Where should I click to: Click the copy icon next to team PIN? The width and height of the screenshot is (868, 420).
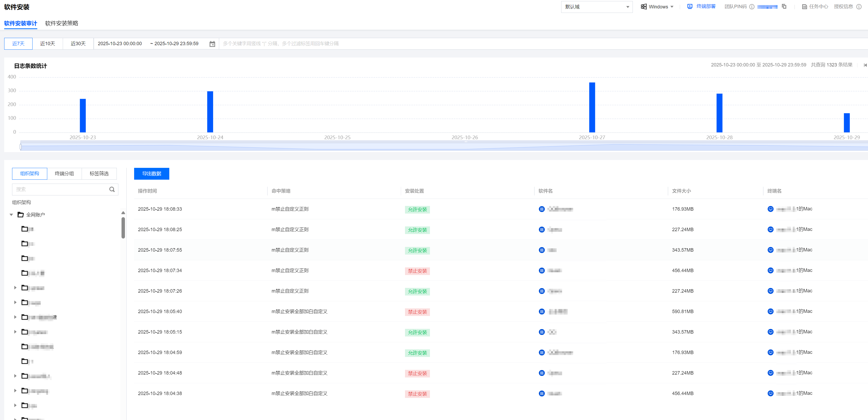click(784, 6)
